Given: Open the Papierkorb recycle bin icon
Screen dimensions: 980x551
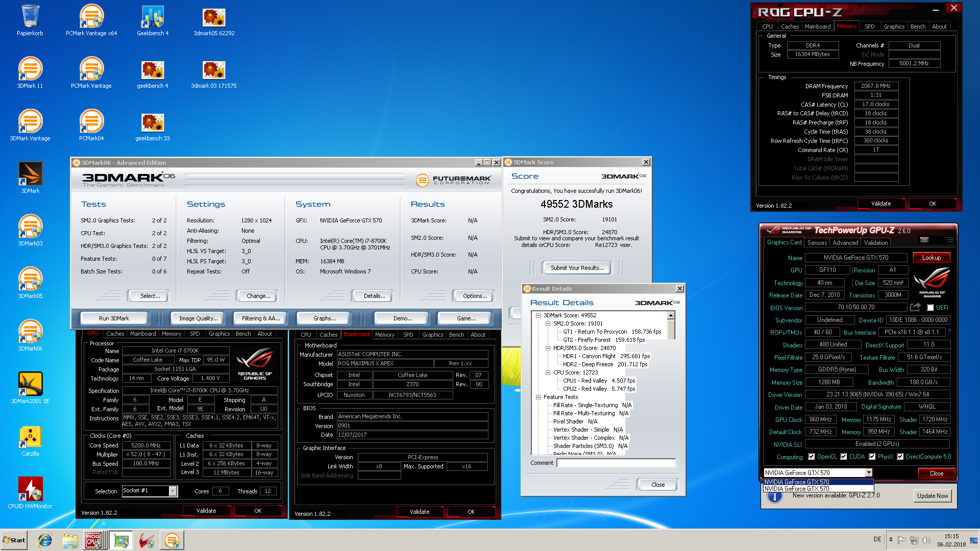Looking at the screenshot, I should coord(30,20).
